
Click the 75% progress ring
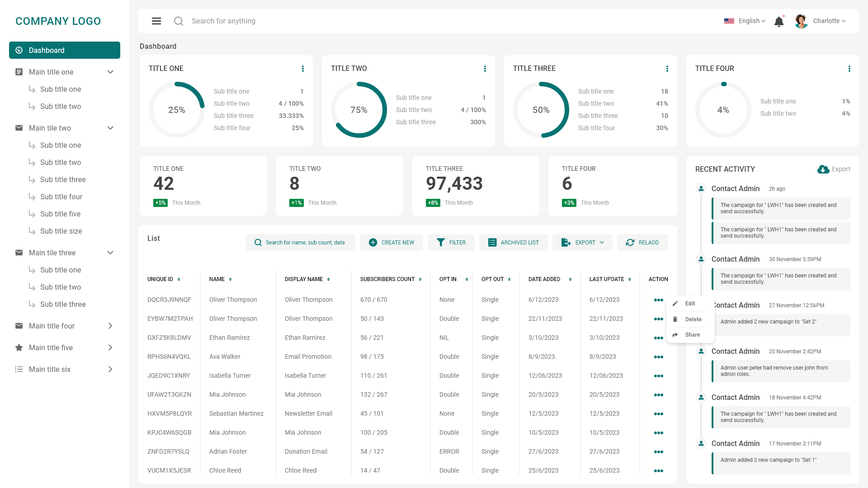point(359,110)
